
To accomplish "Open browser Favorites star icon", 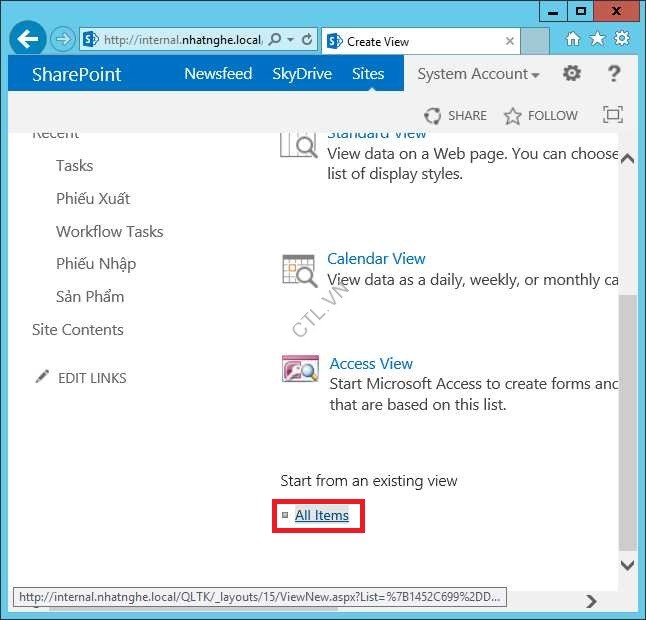I will point(597,39).
